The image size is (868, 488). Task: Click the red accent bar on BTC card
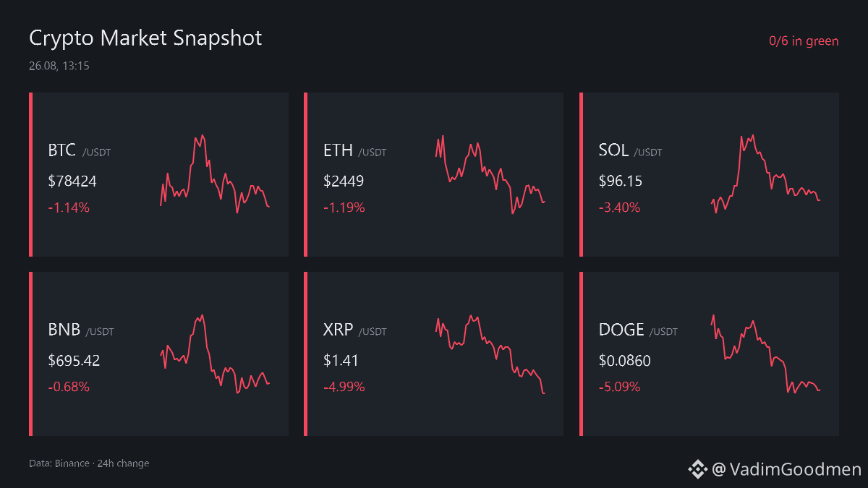coord(31,174)
